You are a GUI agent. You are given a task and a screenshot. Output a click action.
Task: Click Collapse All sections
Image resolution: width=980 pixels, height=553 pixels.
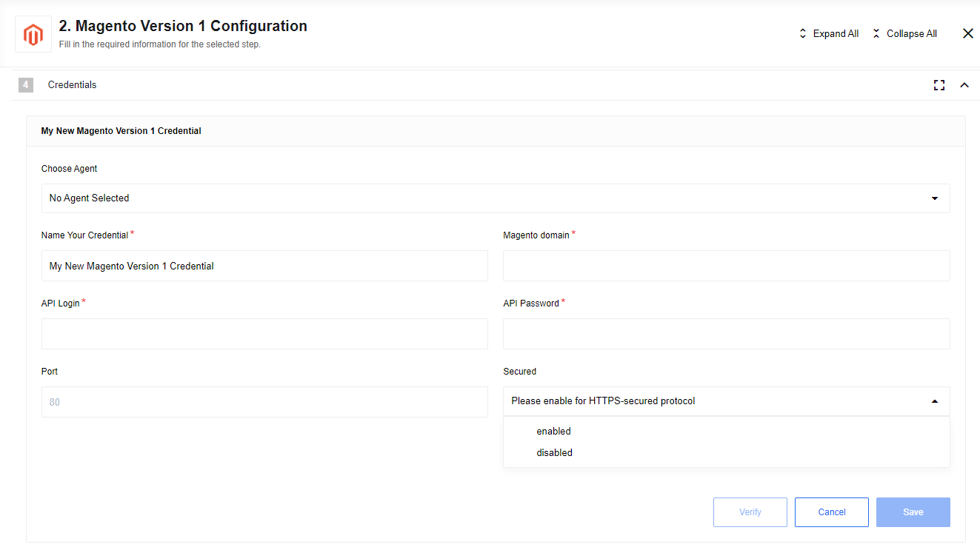pyautogui.click(x=904, y=33)
